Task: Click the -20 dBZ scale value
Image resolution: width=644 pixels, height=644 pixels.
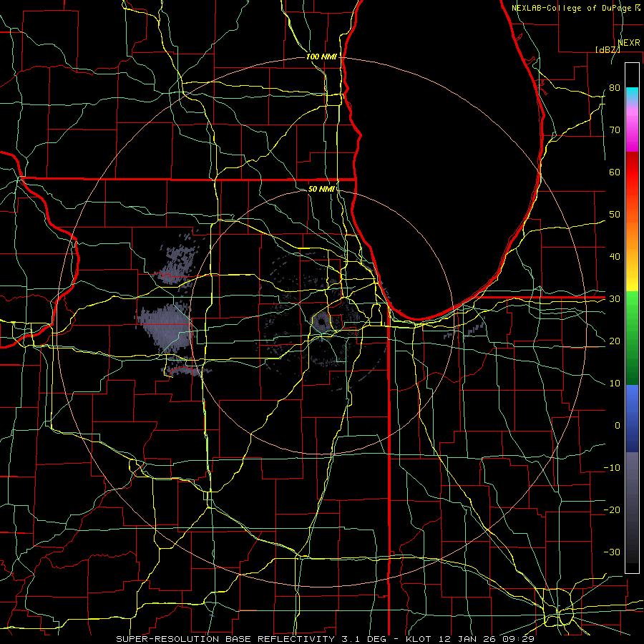Action: [x=612, y=509]
